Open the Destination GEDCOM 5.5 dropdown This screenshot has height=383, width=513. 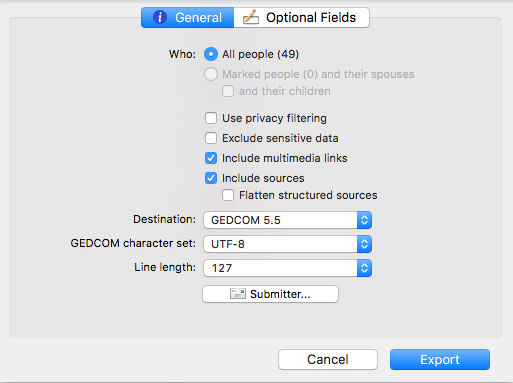pos(287,220)
